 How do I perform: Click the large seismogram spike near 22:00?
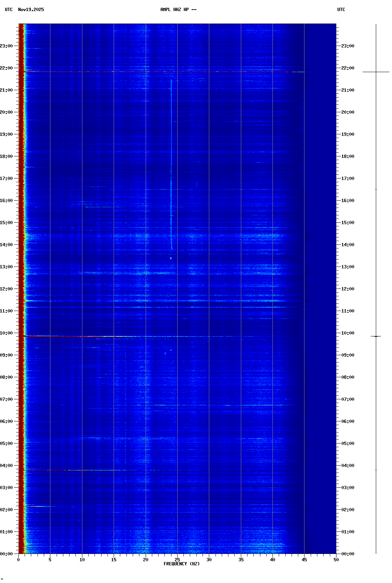[x=376, y=72]
